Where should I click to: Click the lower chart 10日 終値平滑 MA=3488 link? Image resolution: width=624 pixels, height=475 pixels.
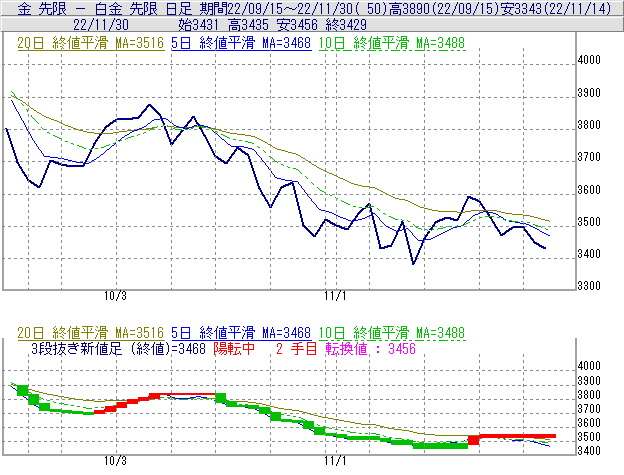pyautogui.click(x=392, y=333)
